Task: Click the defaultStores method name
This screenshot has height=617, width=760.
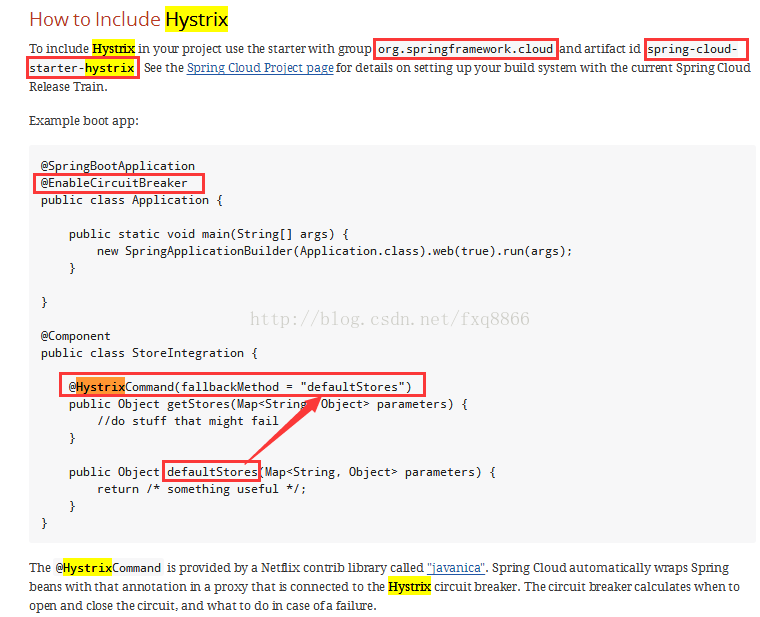Action: coord(212,472)
